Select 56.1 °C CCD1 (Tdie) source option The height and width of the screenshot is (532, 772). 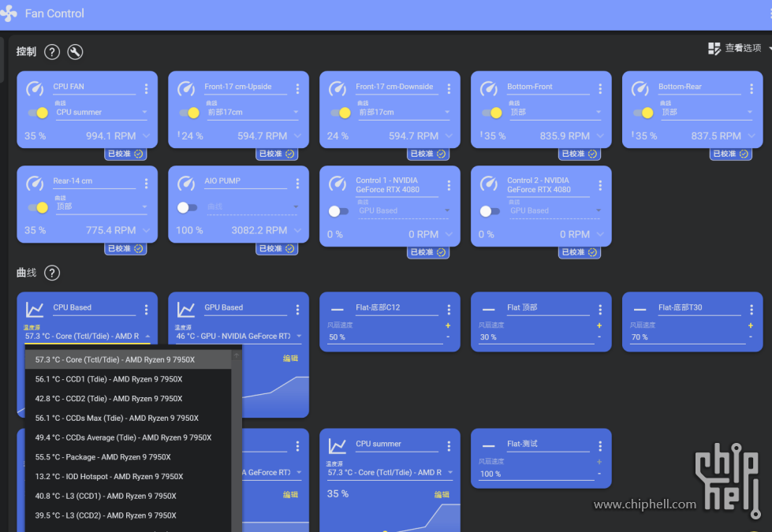click(128, 379)
